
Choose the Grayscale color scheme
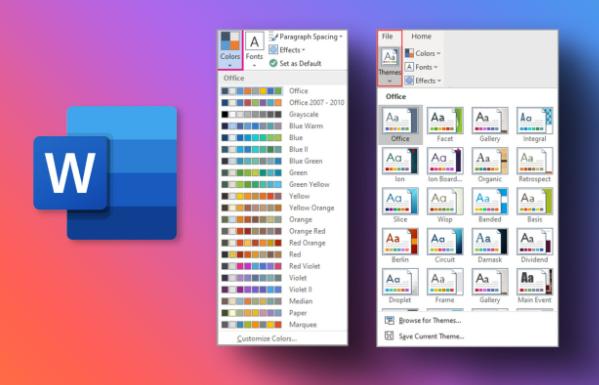[x=283, y=114]
